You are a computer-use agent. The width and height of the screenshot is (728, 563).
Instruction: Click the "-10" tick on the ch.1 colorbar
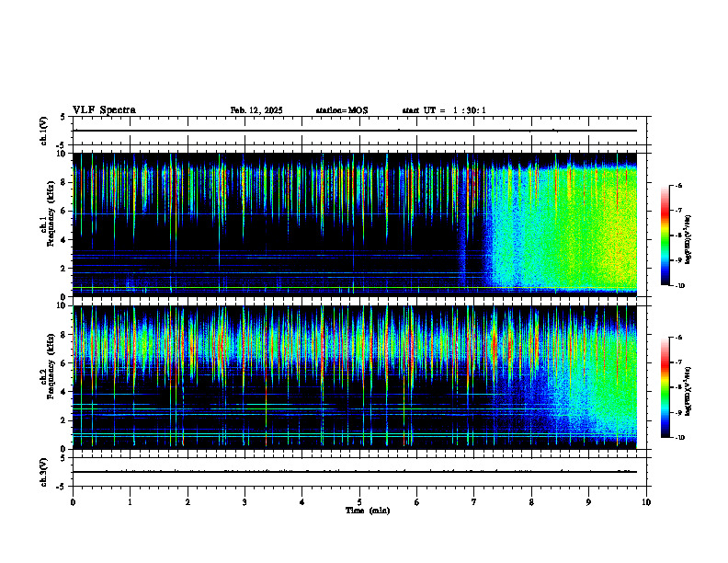680,286
